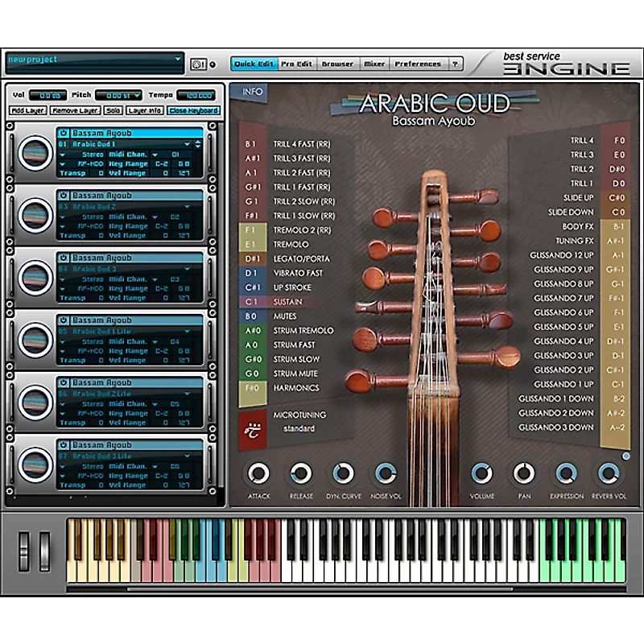
Task: Toggle Solo for the selected layer
Action: 114,110
